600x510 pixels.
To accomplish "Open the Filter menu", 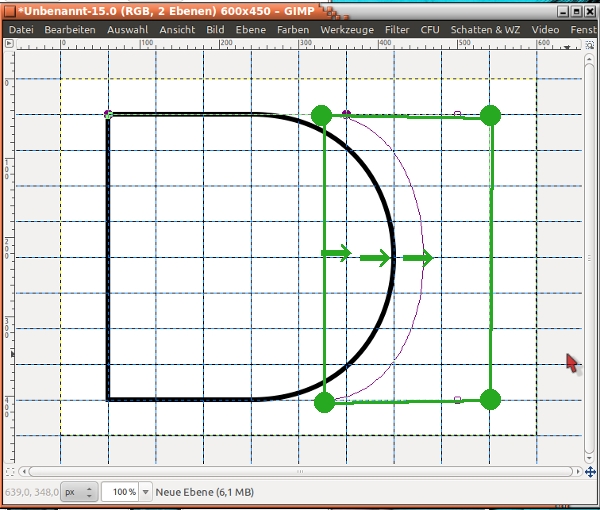I will click(397, 30).
